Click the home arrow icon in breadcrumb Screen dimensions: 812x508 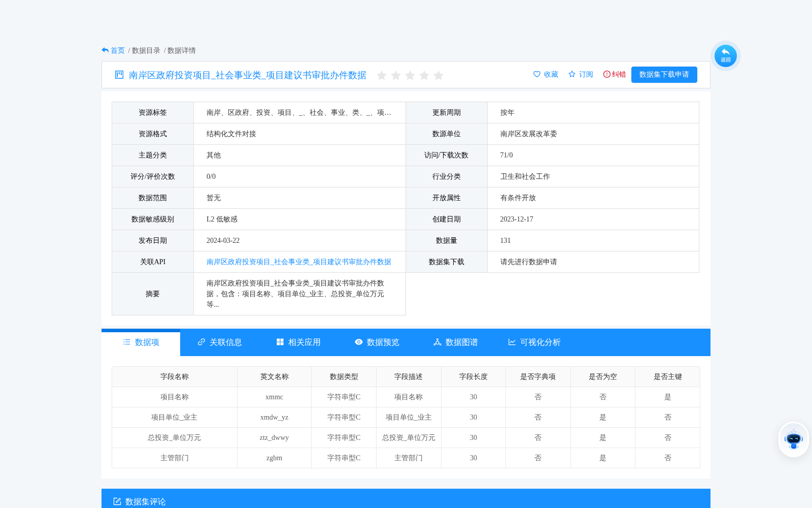105,50
